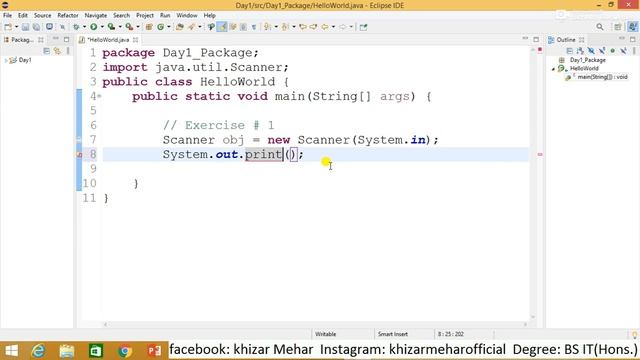Toggle Sort in Outline toolbar
640x360 pixels.
click(580, 51)
